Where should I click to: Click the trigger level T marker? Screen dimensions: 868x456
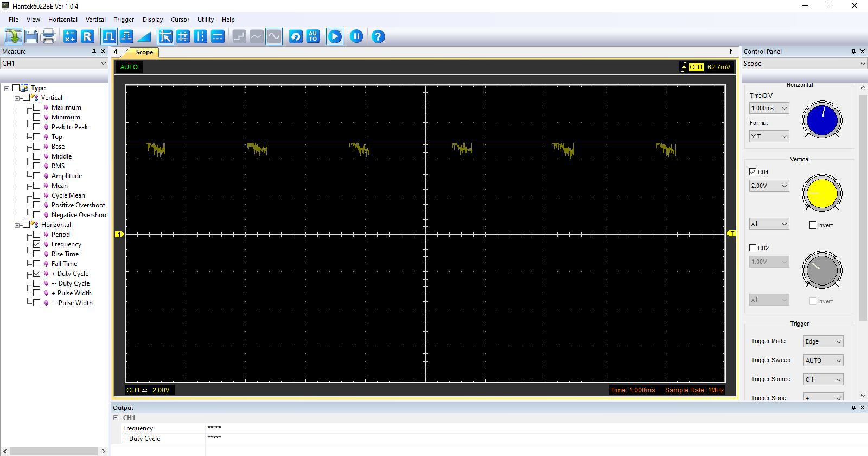tap(731, 233)
